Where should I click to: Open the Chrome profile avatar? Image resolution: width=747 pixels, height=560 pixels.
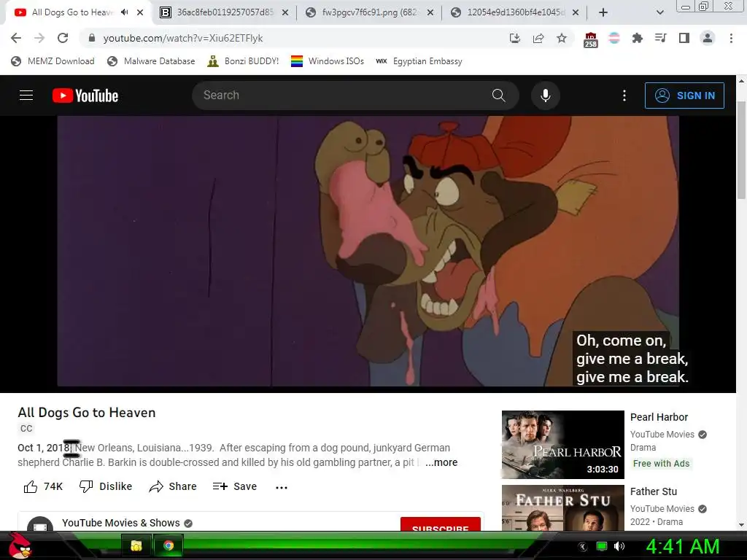tap(708, 38)
